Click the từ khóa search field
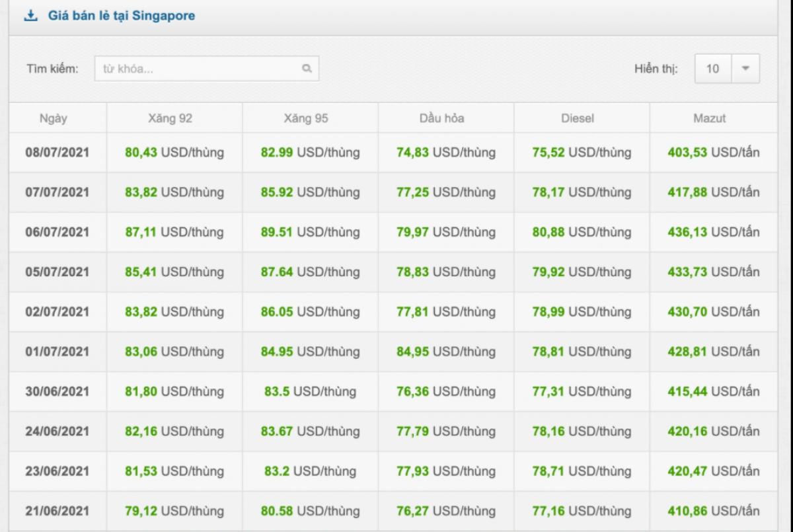 [x=198, y=69]
